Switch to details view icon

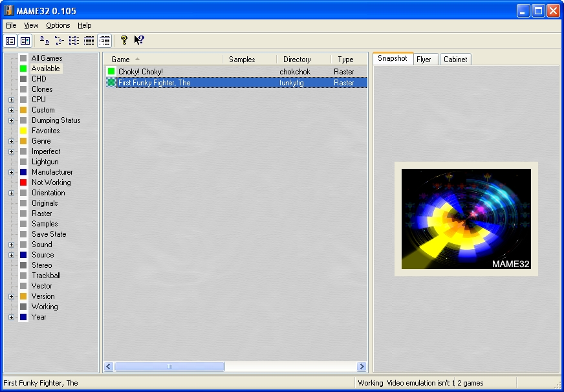[89, 40]
